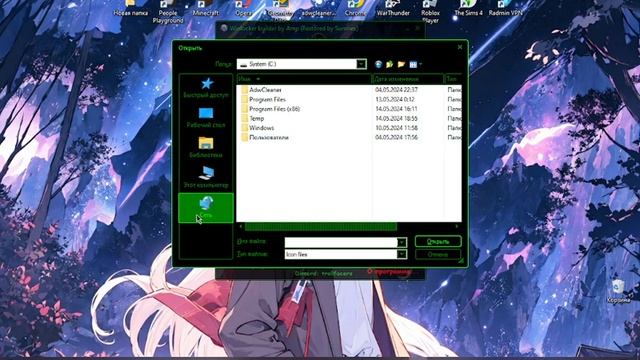The width and height of the screenshot is (640, 360).
Task: Open the Корзина recycle bin icon
Action: point(618,291)
